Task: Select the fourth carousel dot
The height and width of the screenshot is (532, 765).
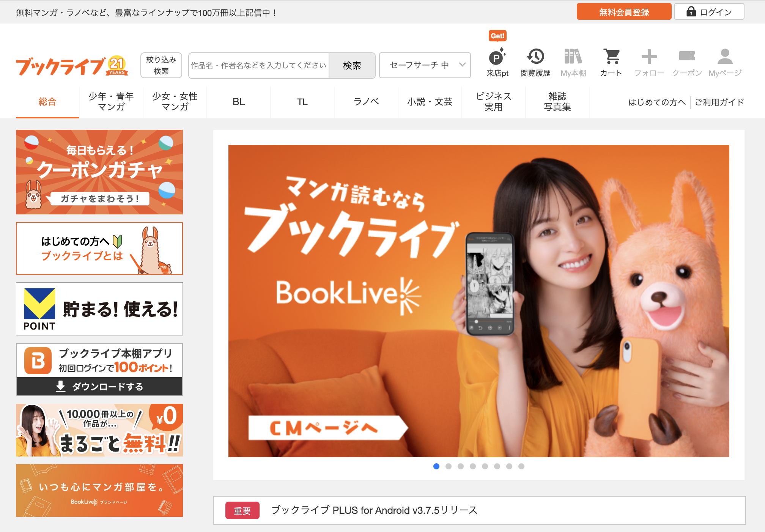Action: pos(473,466)
